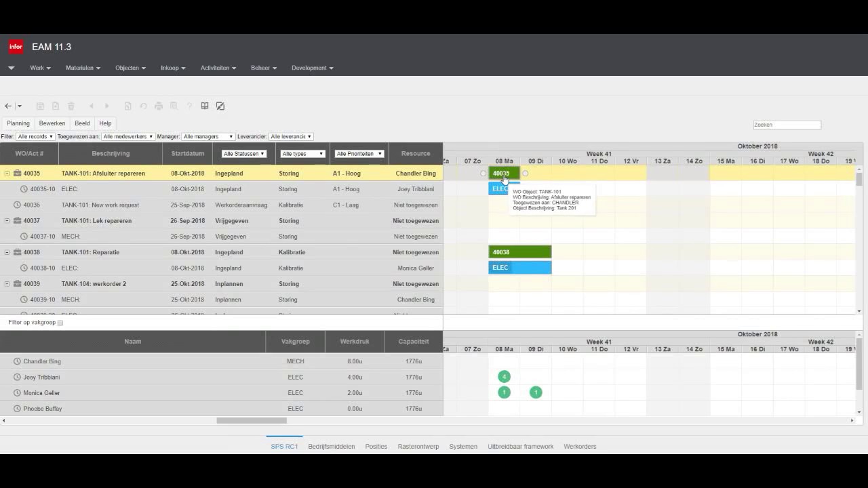Screen dimensions: 868x488
Task: Click the copy record icon
Action: point(127,106)
